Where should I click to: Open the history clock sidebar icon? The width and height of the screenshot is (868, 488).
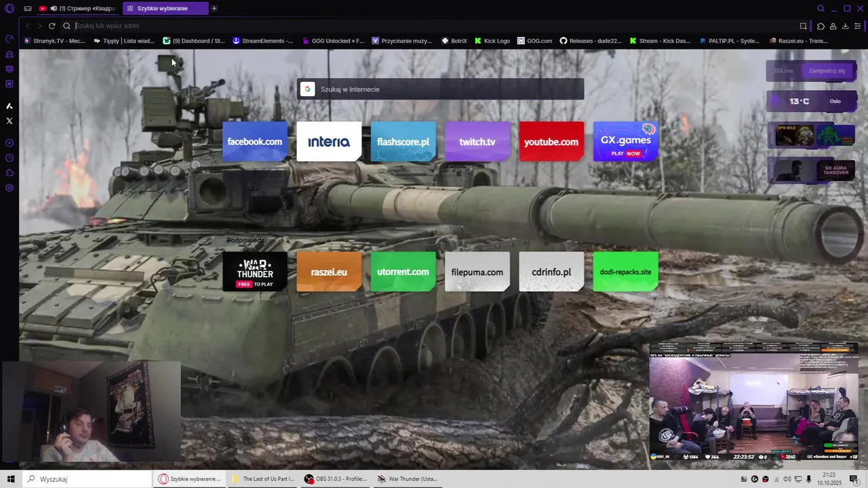coord(9,158)
